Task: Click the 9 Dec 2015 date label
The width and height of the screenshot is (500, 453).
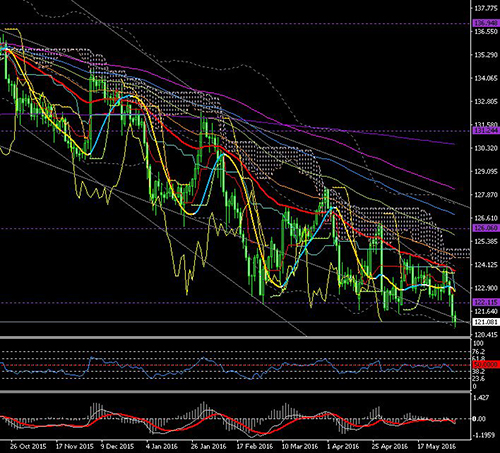Action: pyautogui.click(x=117, y=446)
